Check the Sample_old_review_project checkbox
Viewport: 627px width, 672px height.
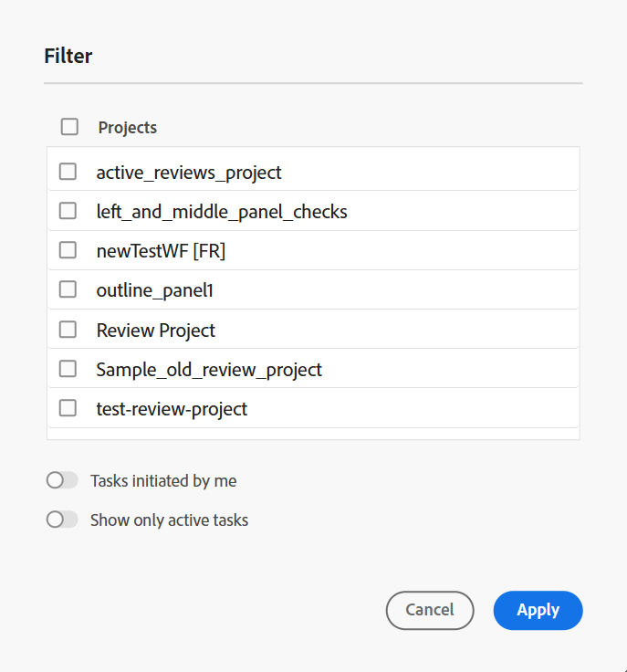point(68,369)
